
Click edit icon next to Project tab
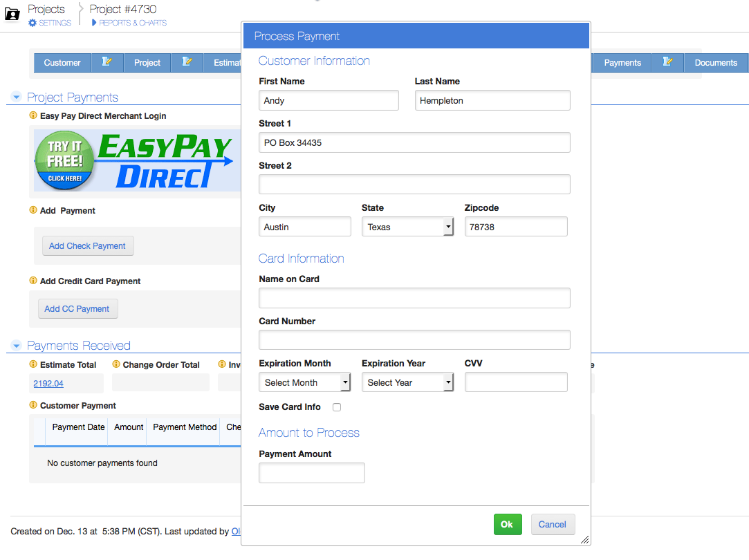coord(187,62)
